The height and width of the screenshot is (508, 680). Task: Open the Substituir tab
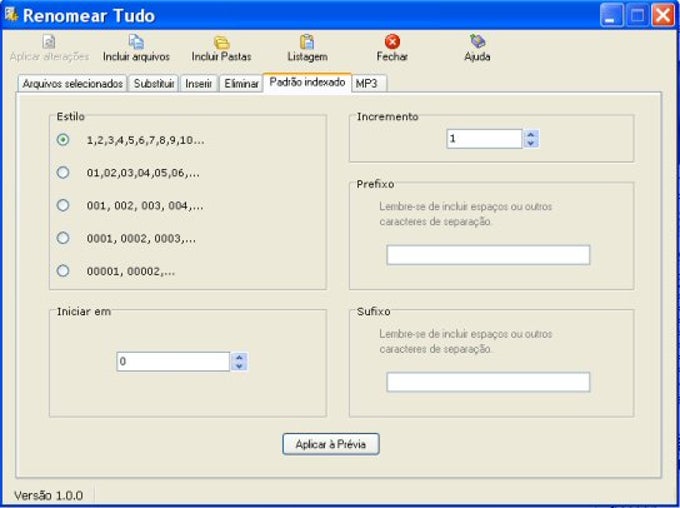(154, 83)
